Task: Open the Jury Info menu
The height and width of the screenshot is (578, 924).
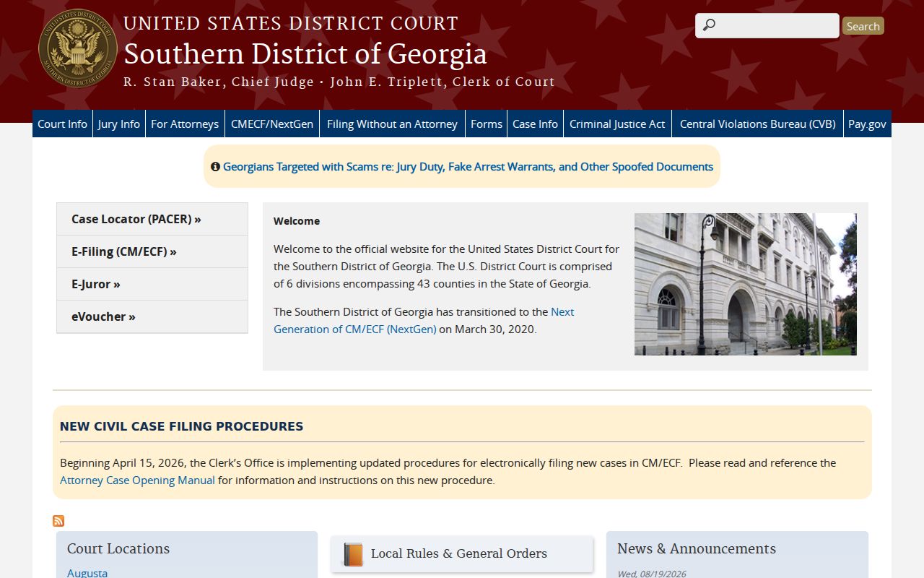Action: click(119, 124)
